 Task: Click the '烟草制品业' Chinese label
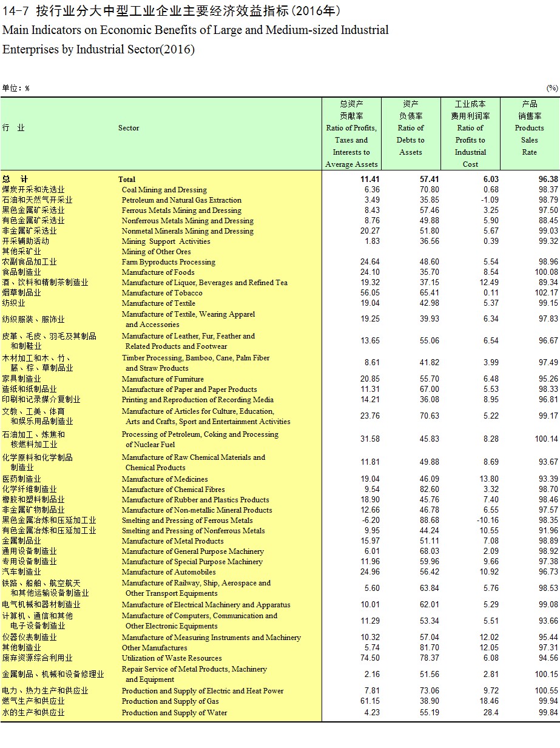[21, 293]
